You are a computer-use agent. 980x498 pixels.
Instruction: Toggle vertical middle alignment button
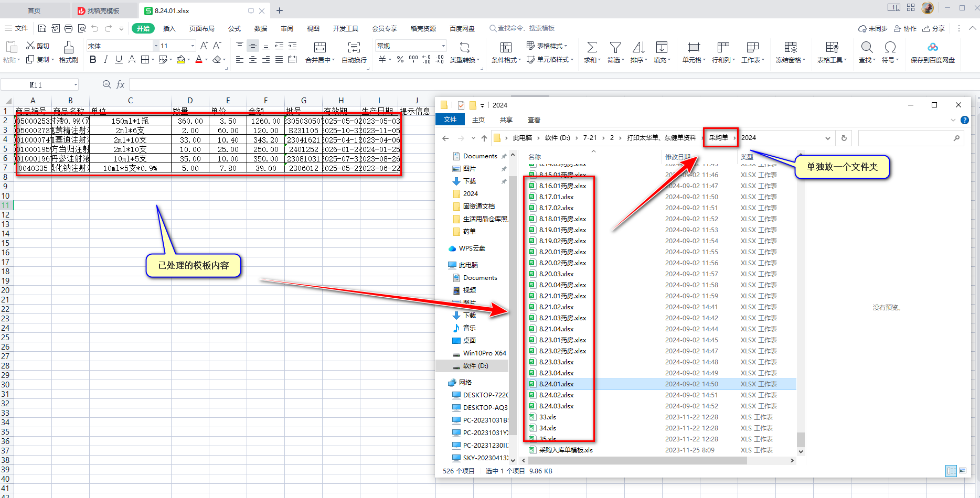(x=253, y=46)
